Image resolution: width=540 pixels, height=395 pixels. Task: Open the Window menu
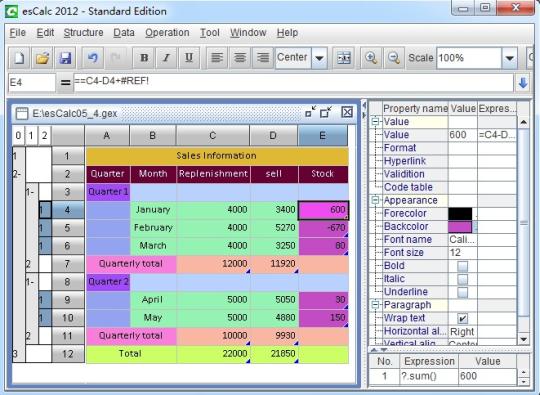pyautogui.click(x=248, y=33)
